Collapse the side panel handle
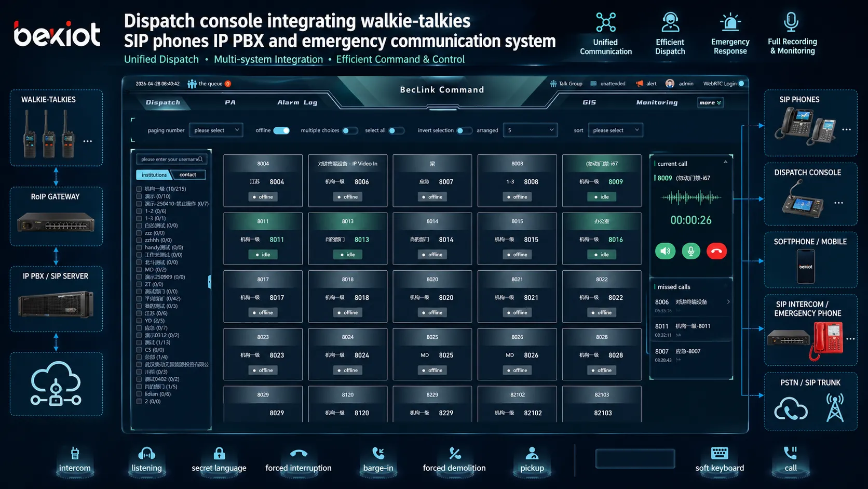The height and width of the screenshot is (489, 868). (x=209, y=282)
